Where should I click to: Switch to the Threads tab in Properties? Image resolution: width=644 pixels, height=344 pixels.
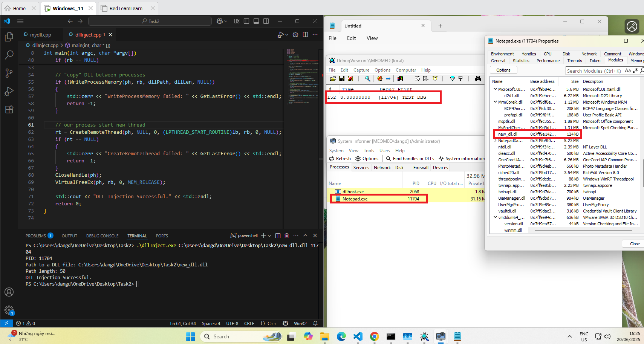[x=575, y=60]
